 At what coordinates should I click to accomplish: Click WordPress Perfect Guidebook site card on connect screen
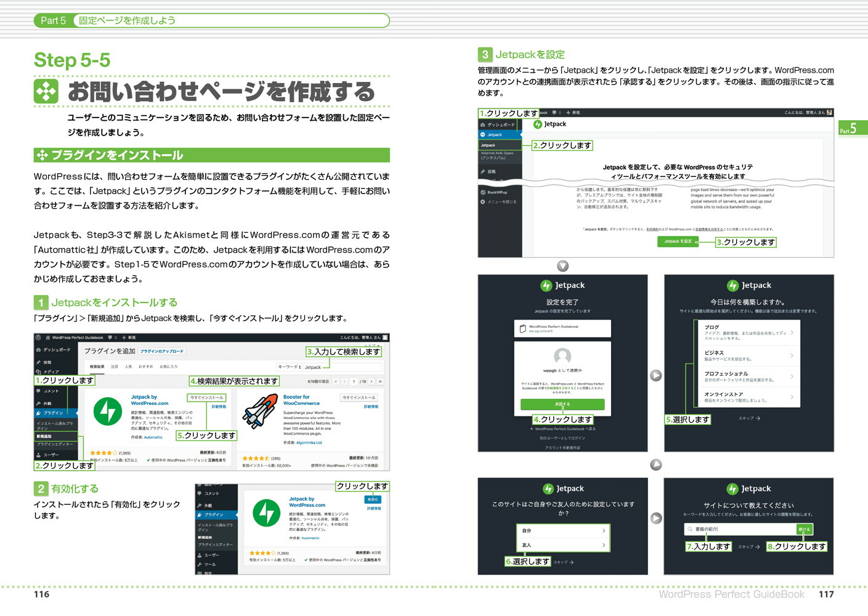pos(562,328)
